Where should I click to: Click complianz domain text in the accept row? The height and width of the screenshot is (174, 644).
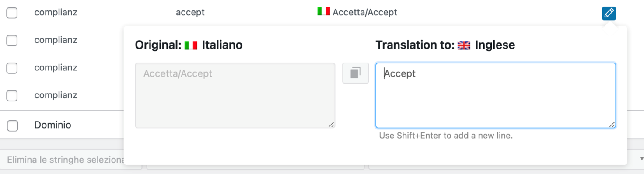pyautogui.click(x=56, y=12)
